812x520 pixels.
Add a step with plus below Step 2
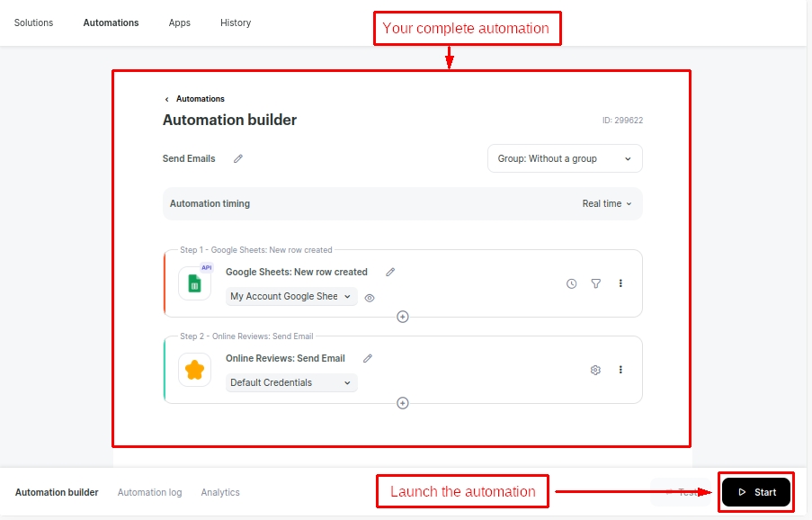[x=403, y=403]
